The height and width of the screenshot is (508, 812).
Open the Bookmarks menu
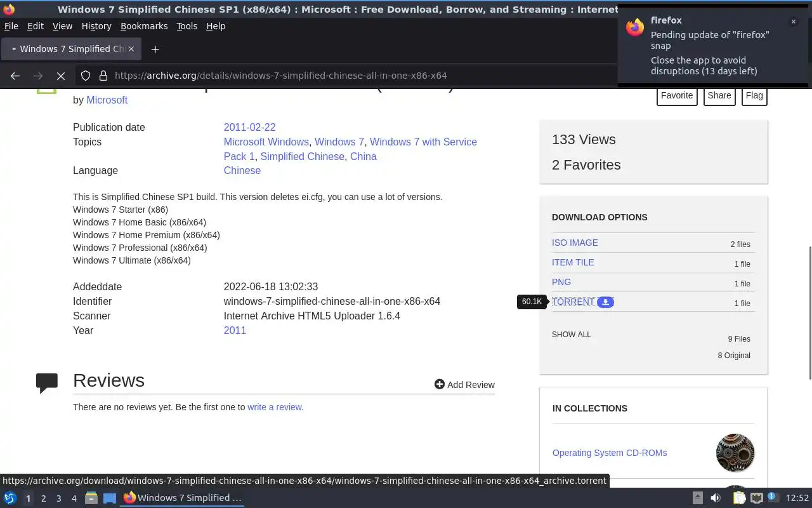144,26
